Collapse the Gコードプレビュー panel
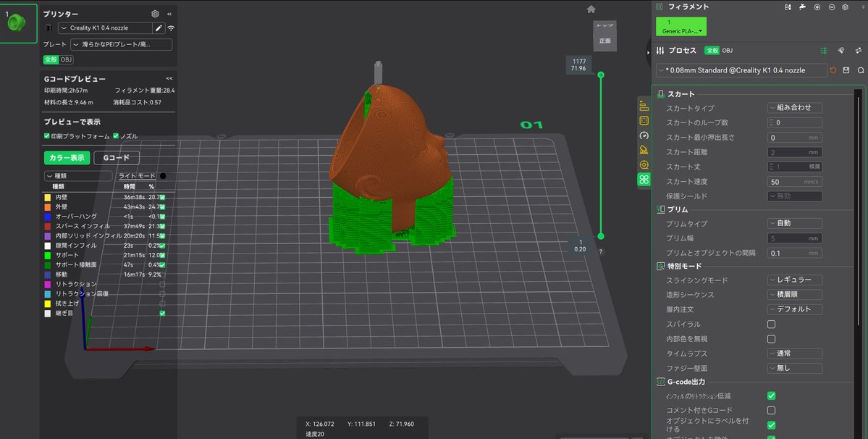This screenshot has width=868, height=439. coord(169,79)
